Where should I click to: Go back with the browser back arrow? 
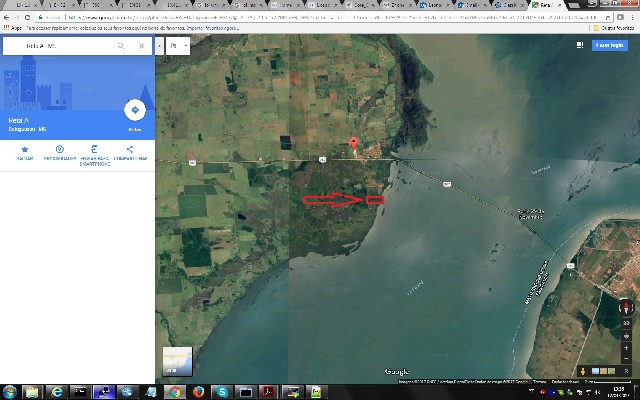pos(6,18)
